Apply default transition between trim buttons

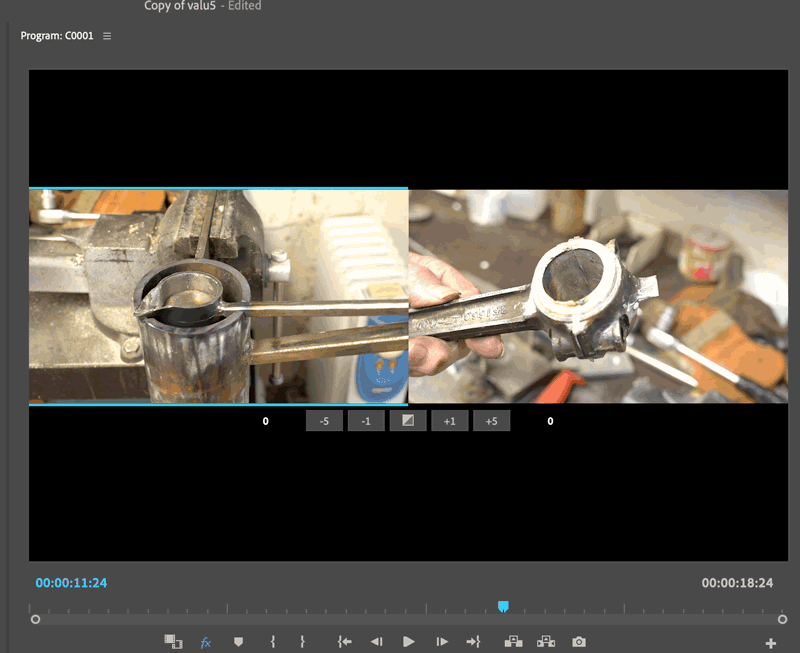(408, 421)
